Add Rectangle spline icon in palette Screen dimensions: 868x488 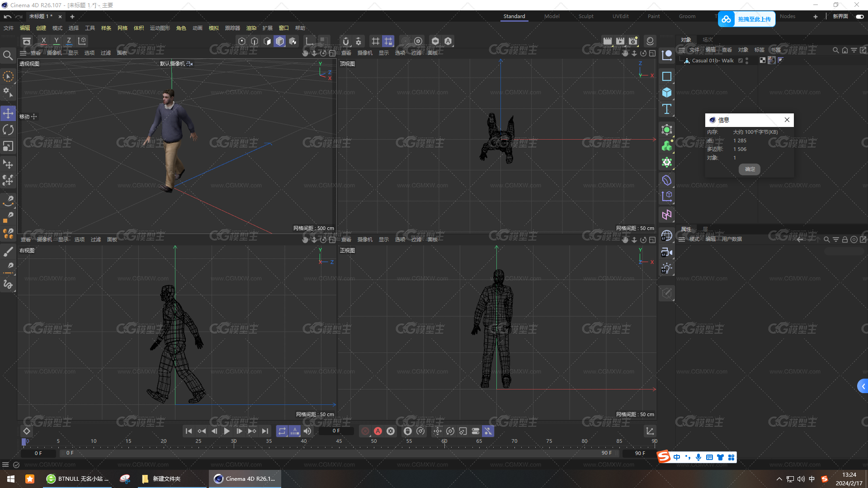point(667,76)
